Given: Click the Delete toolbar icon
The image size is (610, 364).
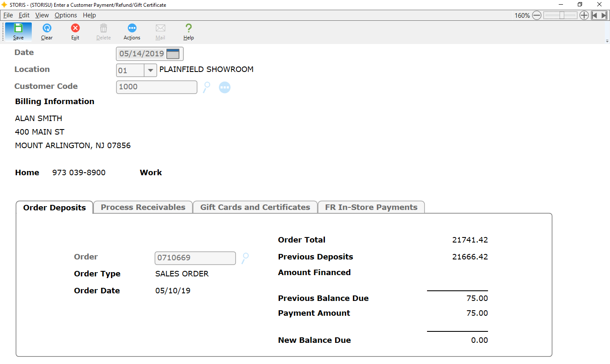Looking at the screenshot, I should coord(103,32).
